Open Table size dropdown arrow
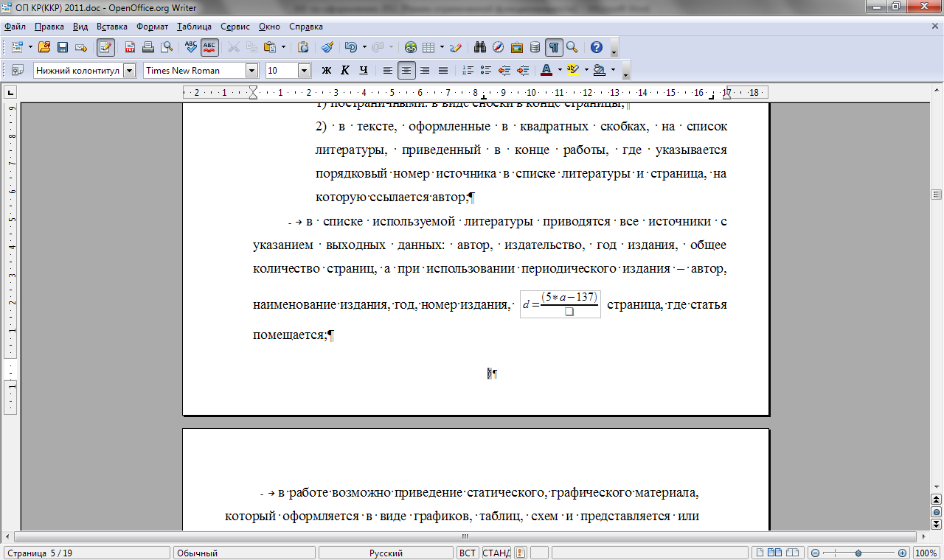 pos(442,47)
